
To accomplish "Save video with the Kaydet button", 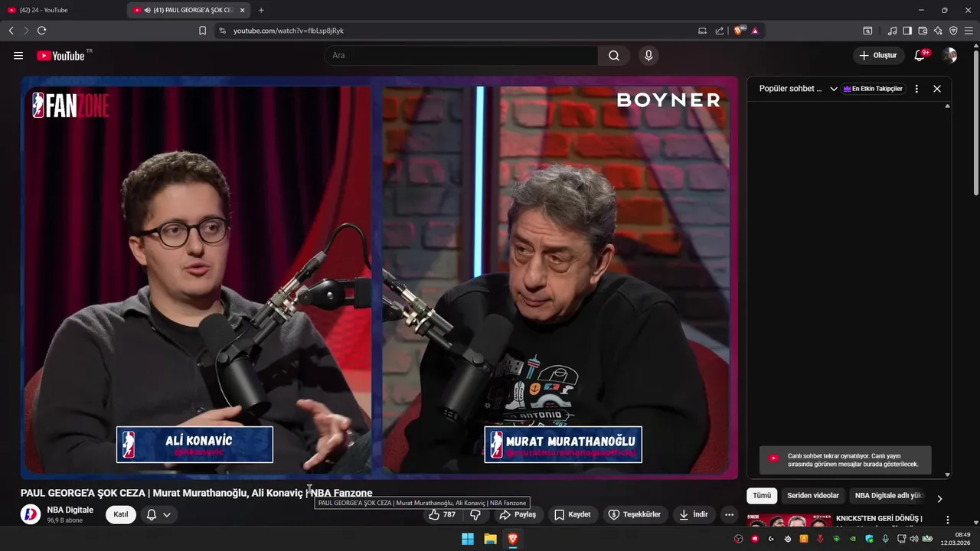I will coord(573,515).
